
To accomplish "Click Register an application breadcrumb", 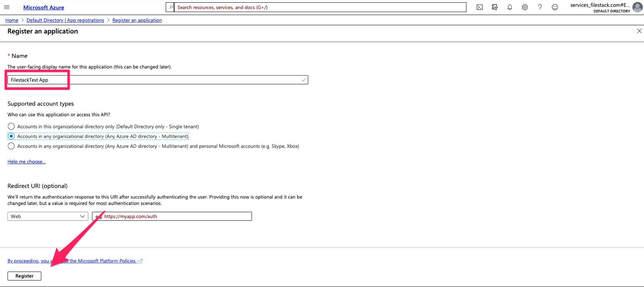I will (x=137, y=20).
